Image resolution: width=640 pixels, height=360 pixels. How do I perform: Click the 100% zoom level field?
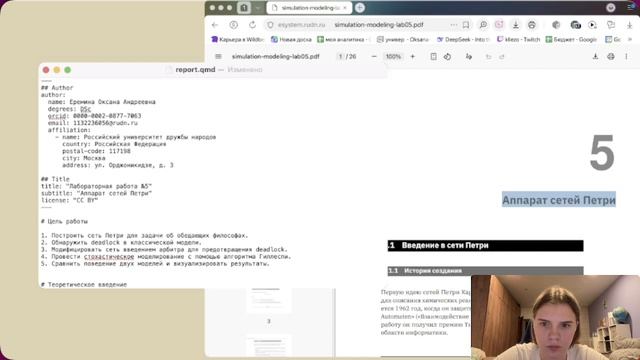point(393,57)
